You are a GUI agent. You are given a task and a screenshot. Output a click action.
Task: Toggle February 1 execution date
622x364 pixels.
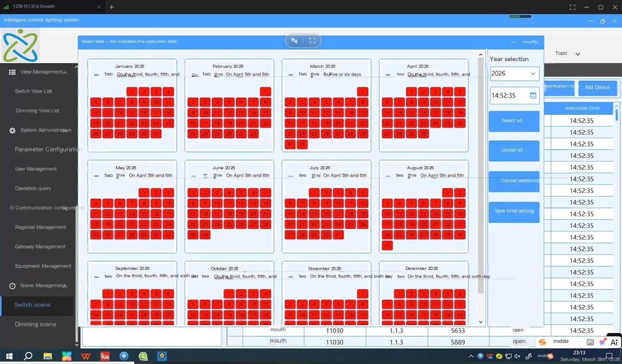point(265,92)
